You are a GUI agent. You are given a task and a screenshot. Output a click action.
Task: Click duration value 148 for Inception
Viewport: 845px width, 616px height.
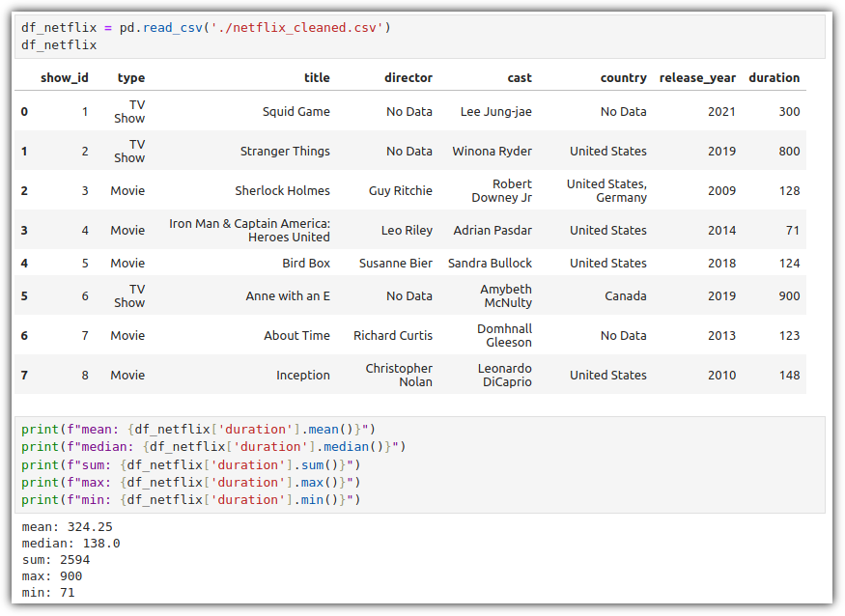(x=789, y=375)
